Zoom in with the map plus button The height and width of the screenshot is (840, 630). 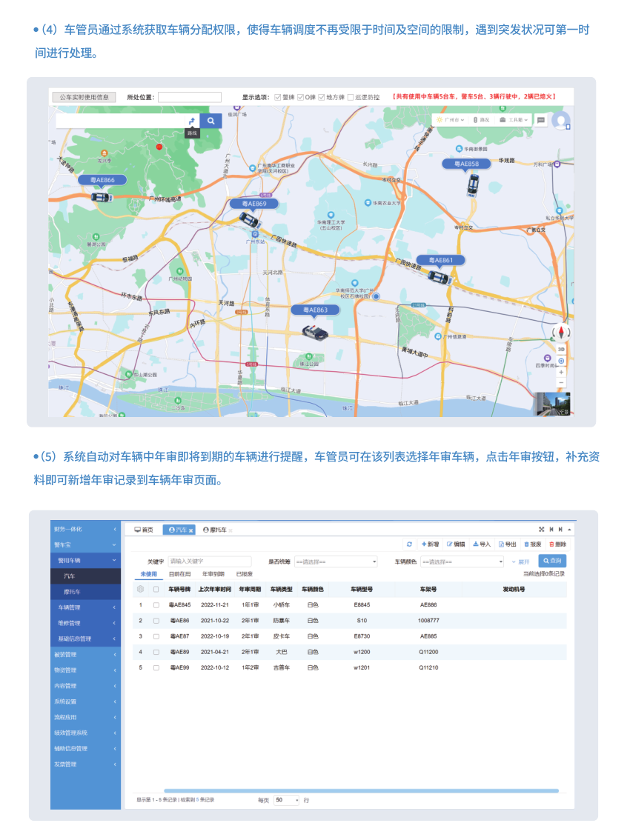click(x=561, y=372)
